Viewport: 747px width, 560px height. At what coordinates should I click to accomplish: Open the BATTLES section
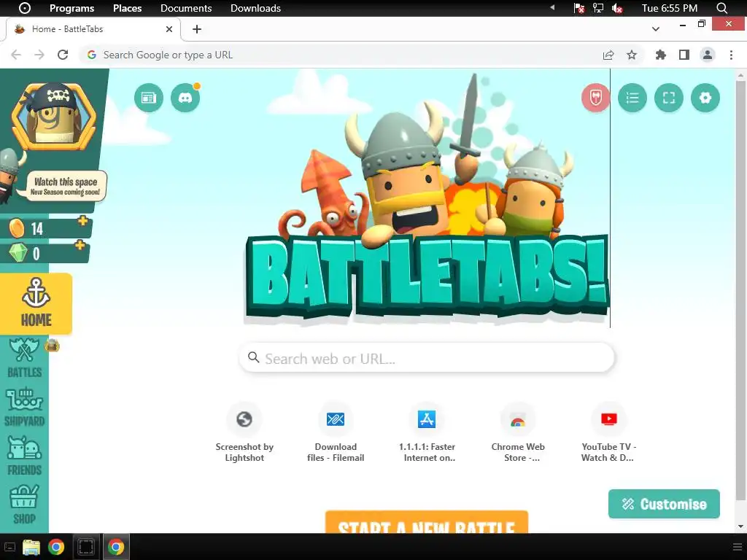24,358
